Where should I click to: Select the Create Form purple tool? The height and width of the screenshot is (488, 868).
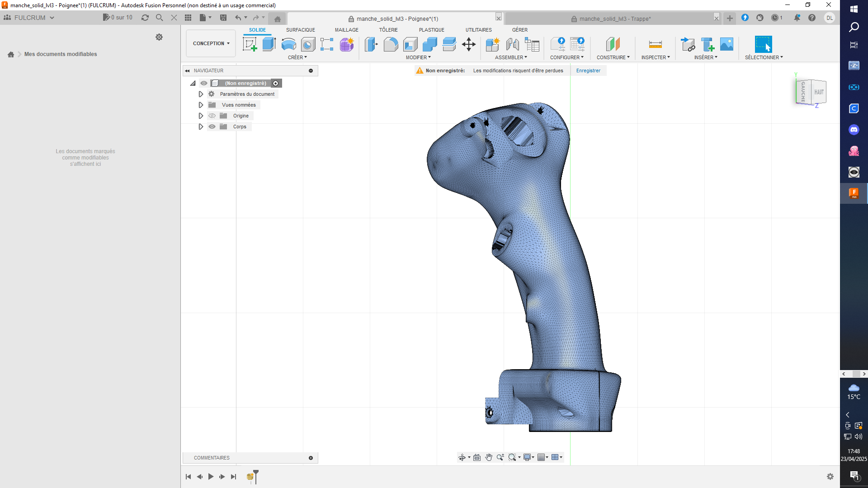point(347,44)
